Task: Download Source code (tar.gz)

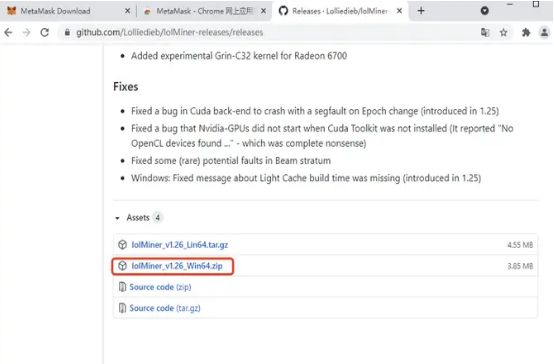Action: tap(165, 308)
